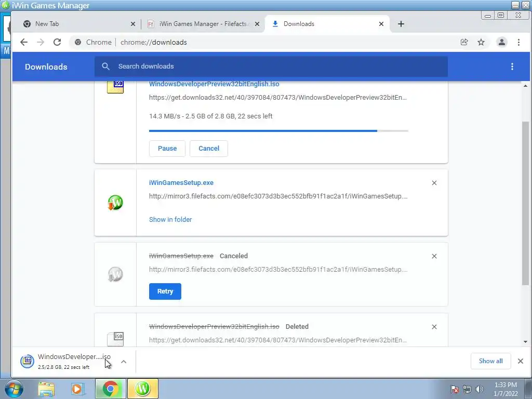Open the Windows Start menu orb
The height and width of the screenshot is (399, 532).
click(x=13, y=389)
